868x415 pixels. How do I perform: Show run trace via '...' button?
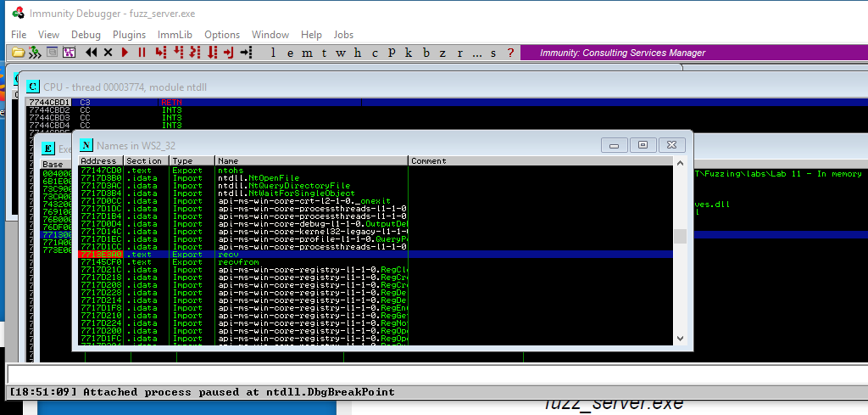(477, 53)
